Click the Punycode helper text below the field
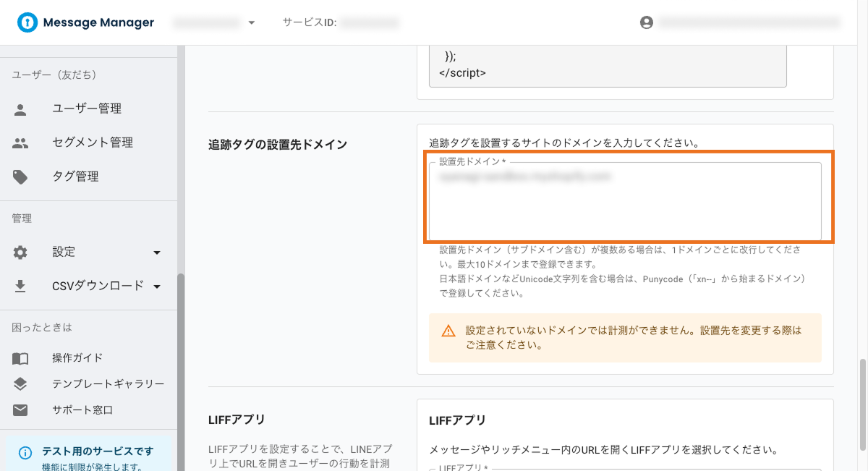 pos(622,285)
